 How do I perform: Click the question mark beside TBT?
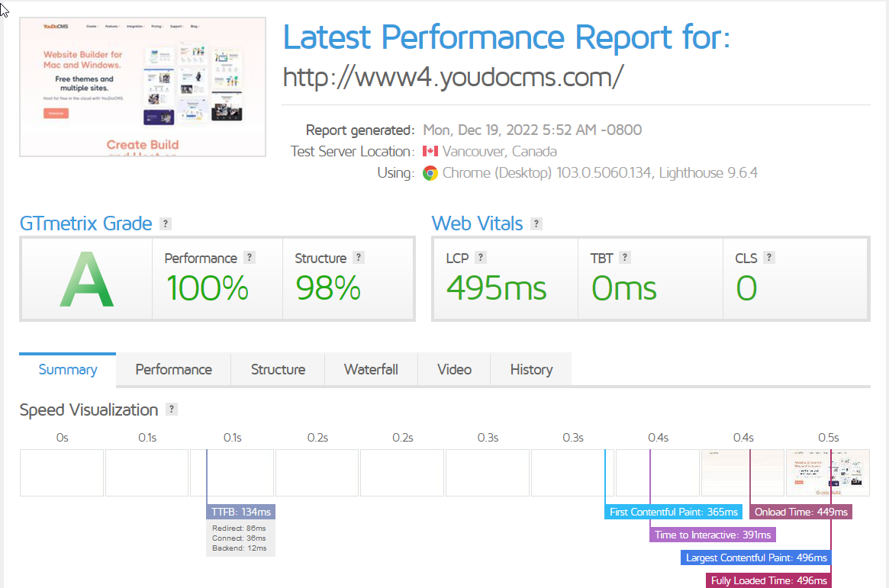click(x=624, y=258)
